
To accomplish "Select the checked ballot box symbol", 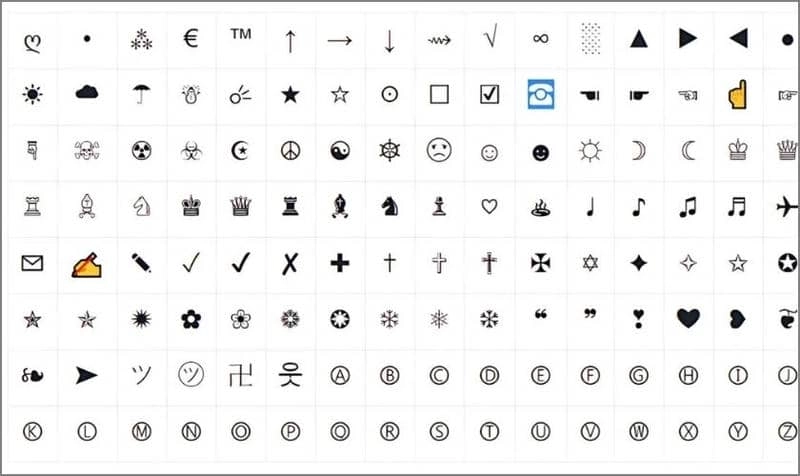I will point(489,94).
